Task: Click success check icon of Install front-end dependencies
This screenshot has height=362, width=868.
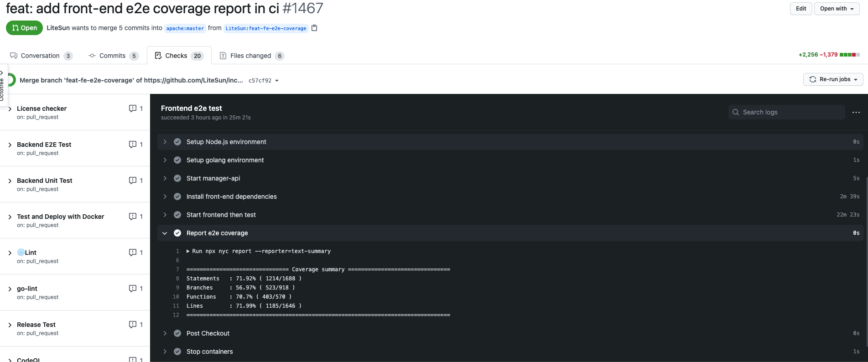Action: pos(177,197)
